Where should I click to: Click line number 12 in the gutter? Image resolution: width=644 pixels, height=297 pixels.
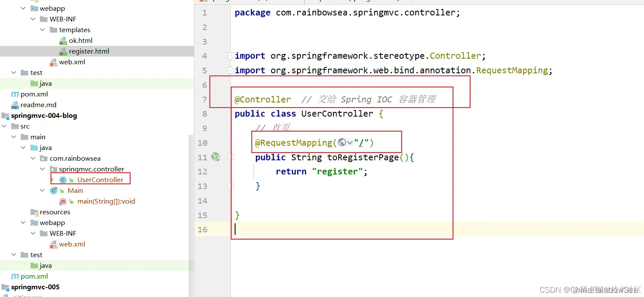tap(202, 171)
